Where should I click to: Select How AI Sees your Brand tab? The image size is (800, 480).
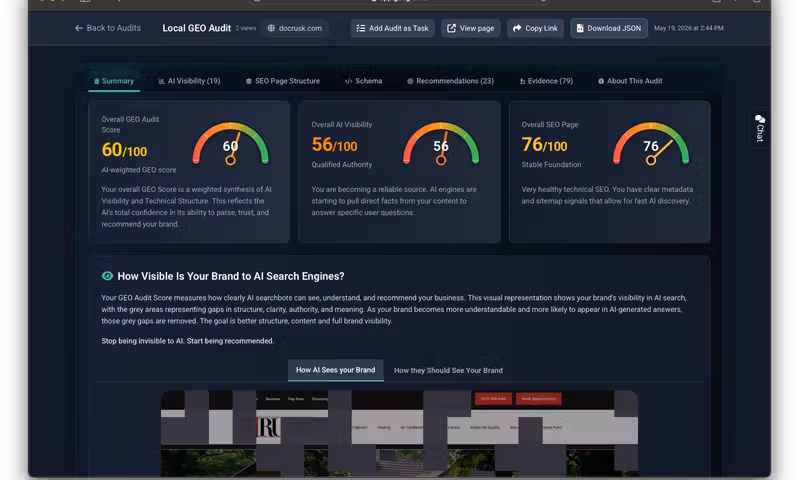click(336, 370)
